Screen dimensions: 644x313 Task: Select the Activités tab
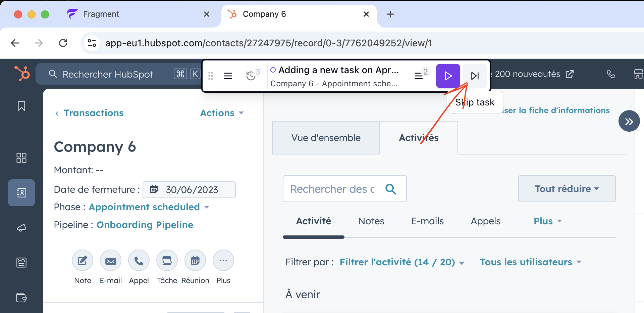point(419,138)
